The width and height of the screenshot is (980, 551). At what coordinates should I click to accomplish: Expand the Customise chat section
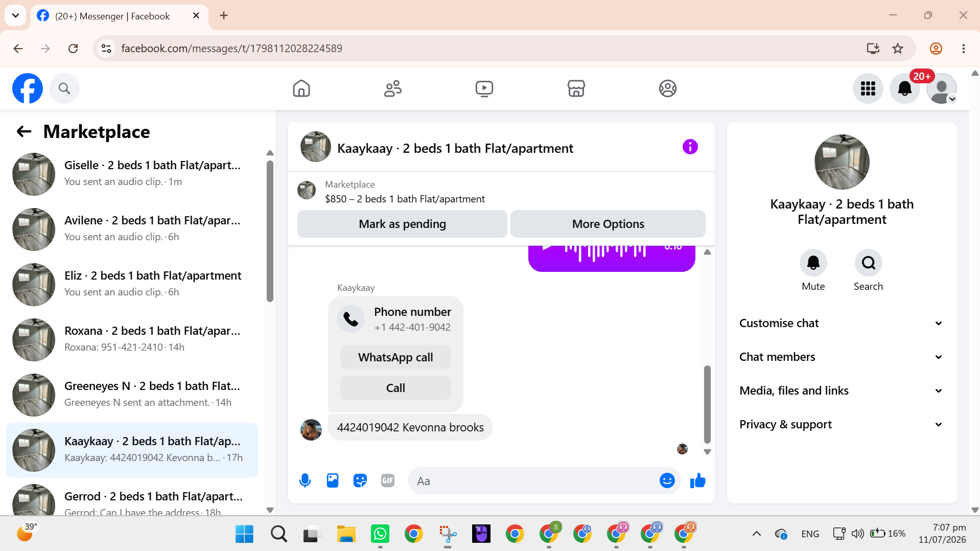pos(842,323)
